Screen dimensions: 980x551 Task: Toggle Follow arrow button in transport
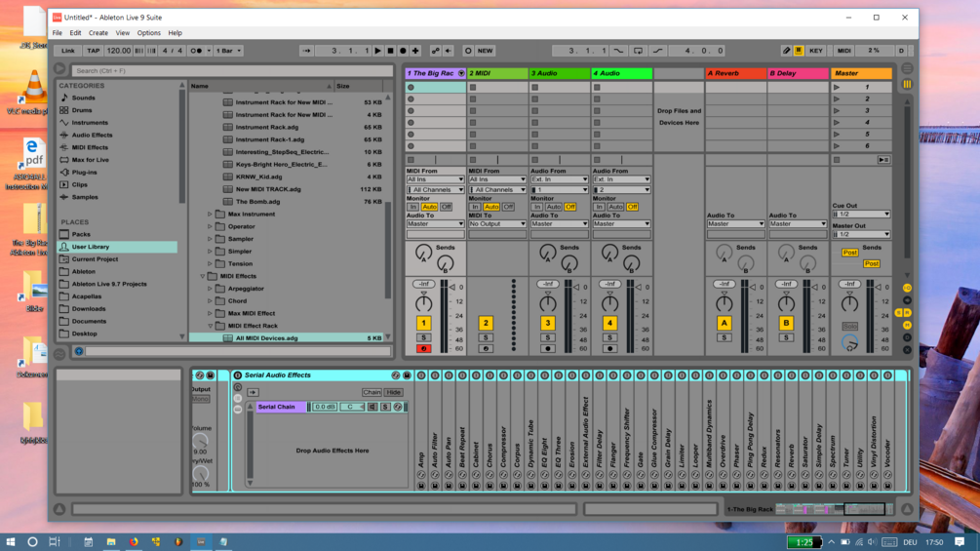tap(306, 51)
